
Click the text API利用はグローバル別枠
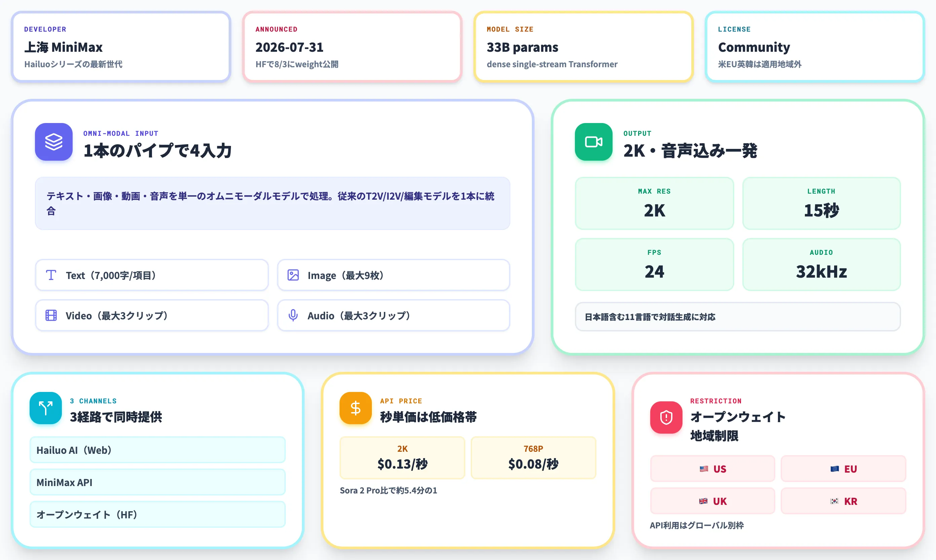697,525
